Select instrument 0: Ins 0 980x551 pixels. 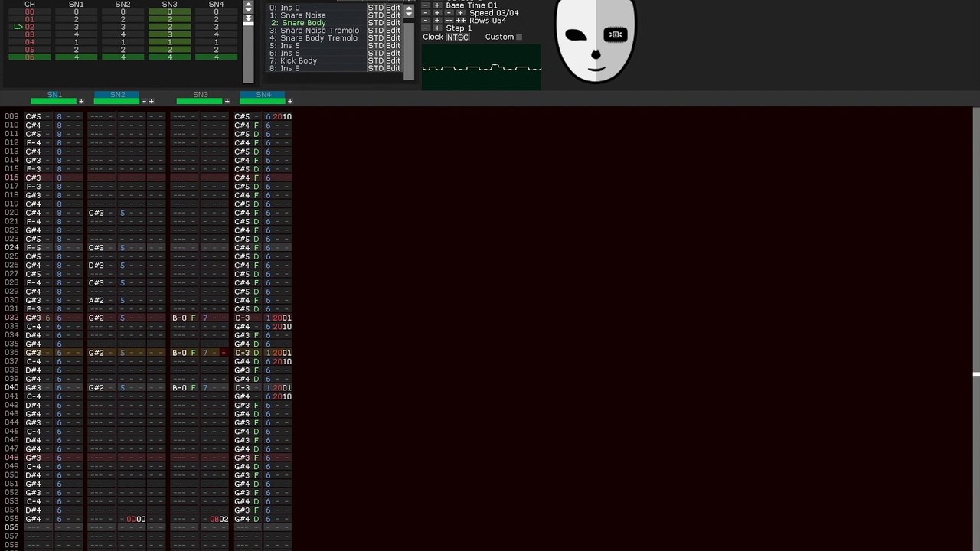(315, 8)
